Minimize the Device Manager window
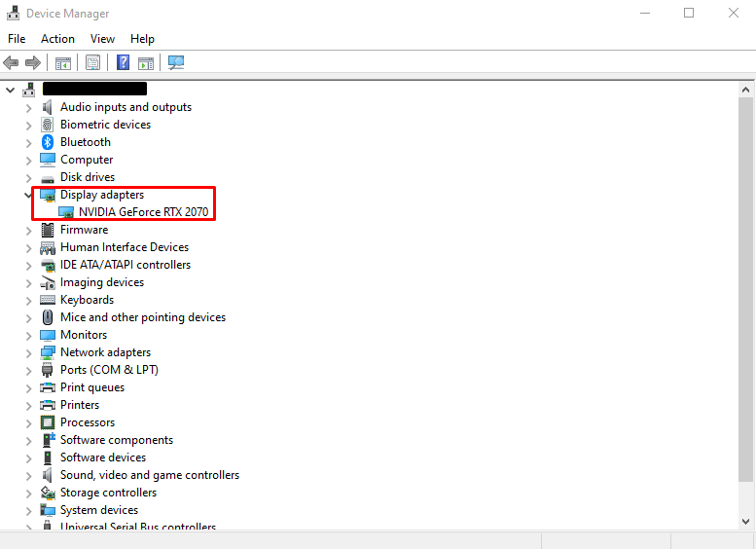756x549 pixels. tap(645, 13)
